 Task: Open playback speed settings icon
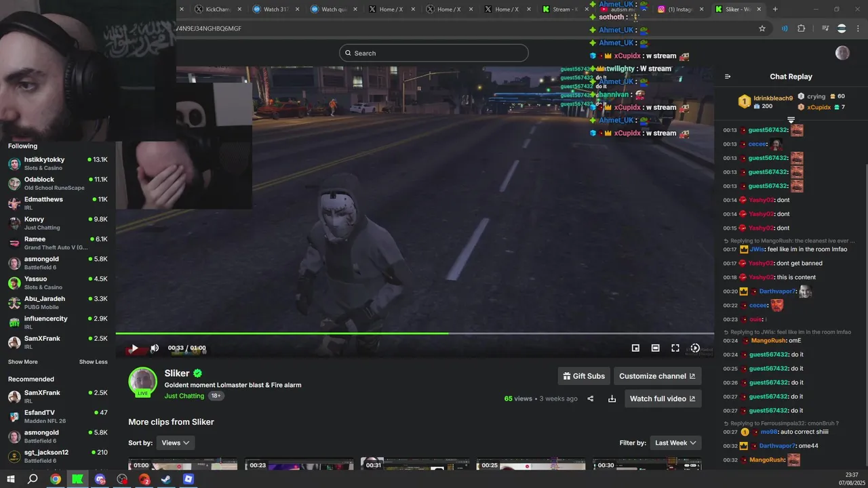pyautogui.click(x=695, y=348)
